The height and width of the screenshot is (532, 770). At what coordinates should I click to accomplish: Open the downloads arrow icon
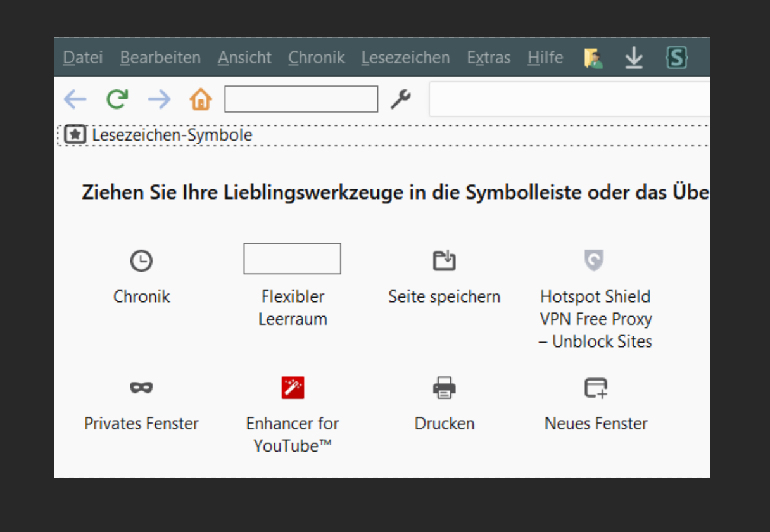point(634,58)
